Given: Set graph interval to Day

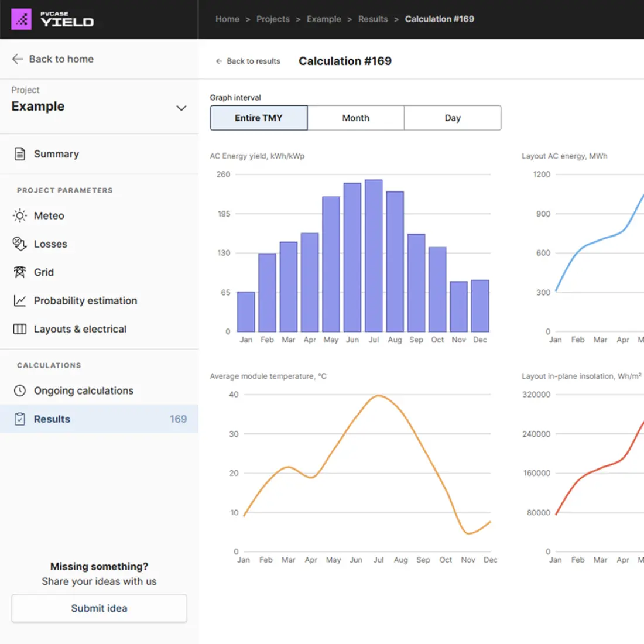Looking at the screenshot, I should click(453, 118).
